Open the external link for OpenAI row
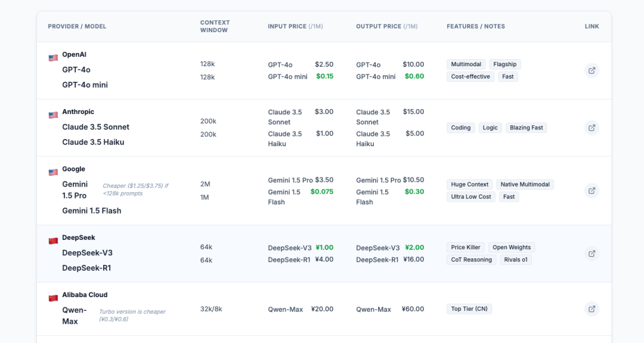 (x=592, y=70)
